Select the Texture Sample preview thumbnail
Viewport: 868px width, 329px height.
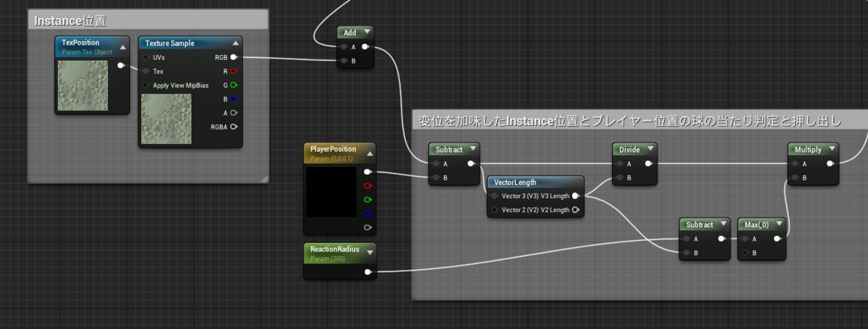[x=166, y=119]
